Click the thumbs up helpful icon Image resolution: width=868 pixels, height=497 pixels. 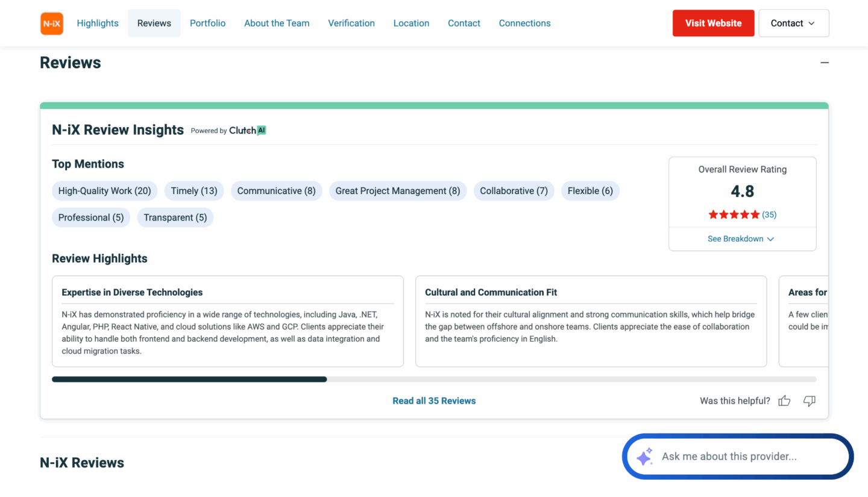coord(784,401)
